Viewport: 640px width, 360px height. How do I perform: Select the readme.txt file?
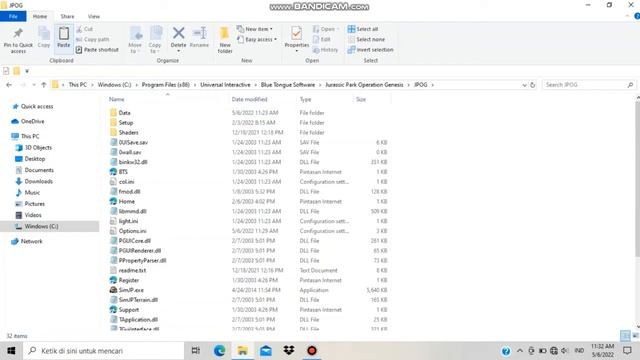tap(132, 270)
